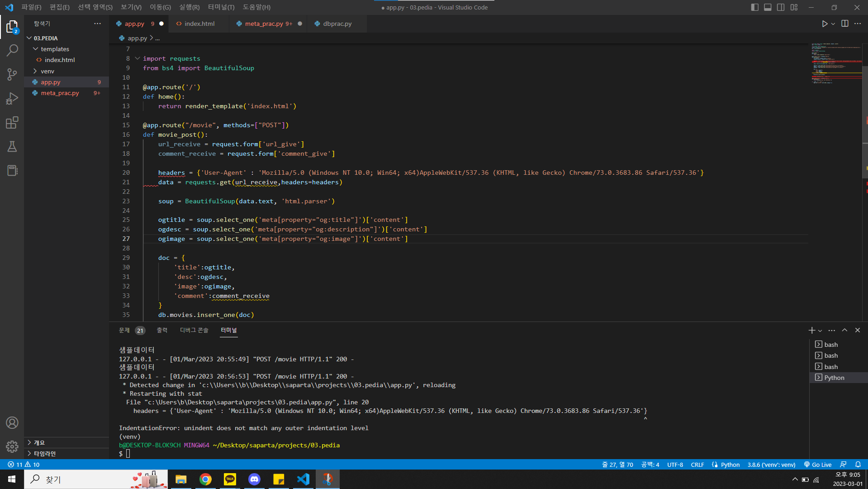Open meta_prac.py in the explorer tree

[66, 93]
